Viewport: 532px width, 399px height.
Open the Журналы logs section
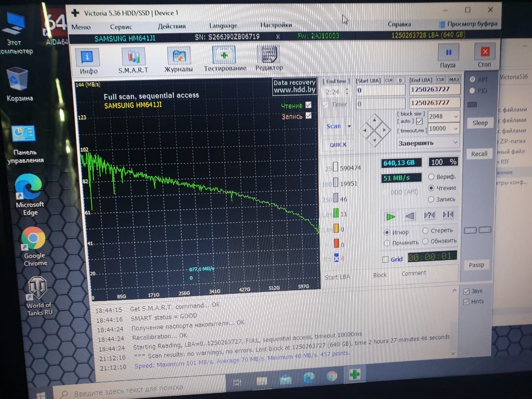pos(179,60)
